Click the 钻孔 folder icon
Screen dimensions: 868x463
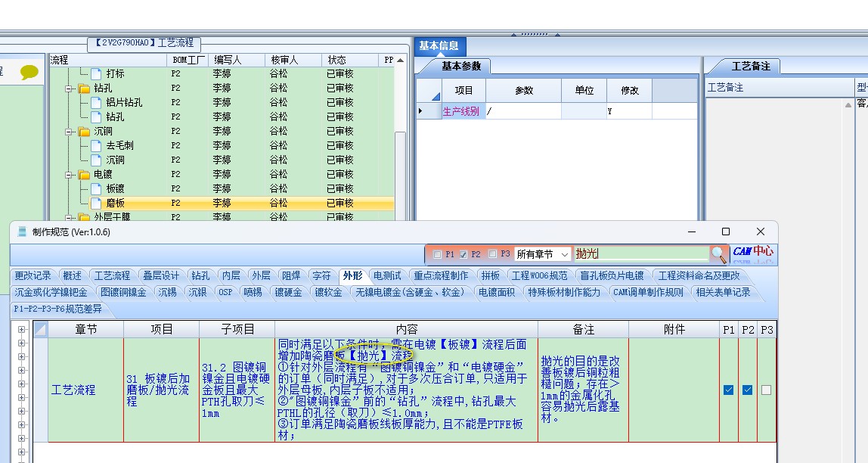click(x=84, y=88)
